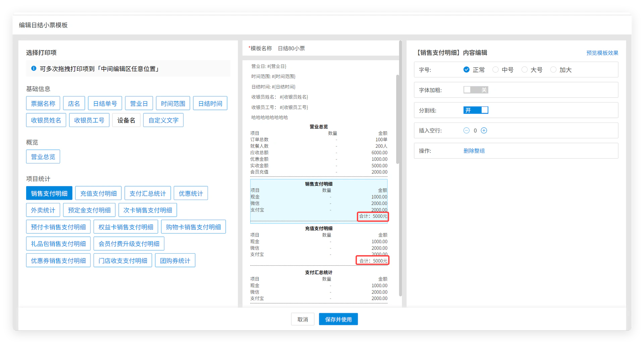Click the 自定义文字 tag
Screen dimensions: 644x343
tap(163, 120)
